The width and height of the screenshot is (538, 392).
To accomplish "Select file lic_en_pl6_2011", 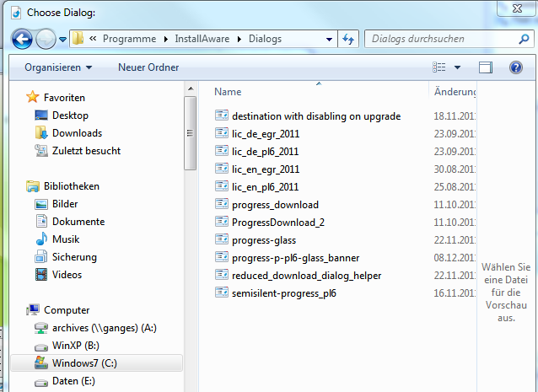I will [x=266, y=187].
